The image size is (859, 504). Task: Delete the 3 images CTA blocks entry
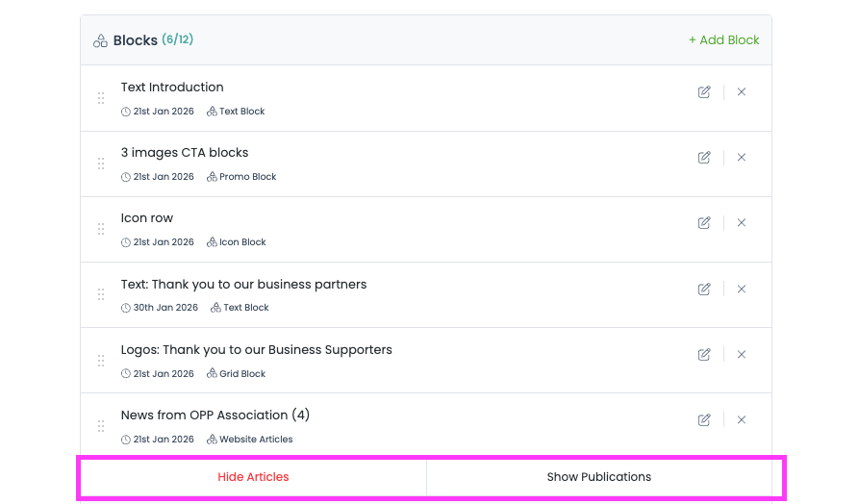(742, 158)
